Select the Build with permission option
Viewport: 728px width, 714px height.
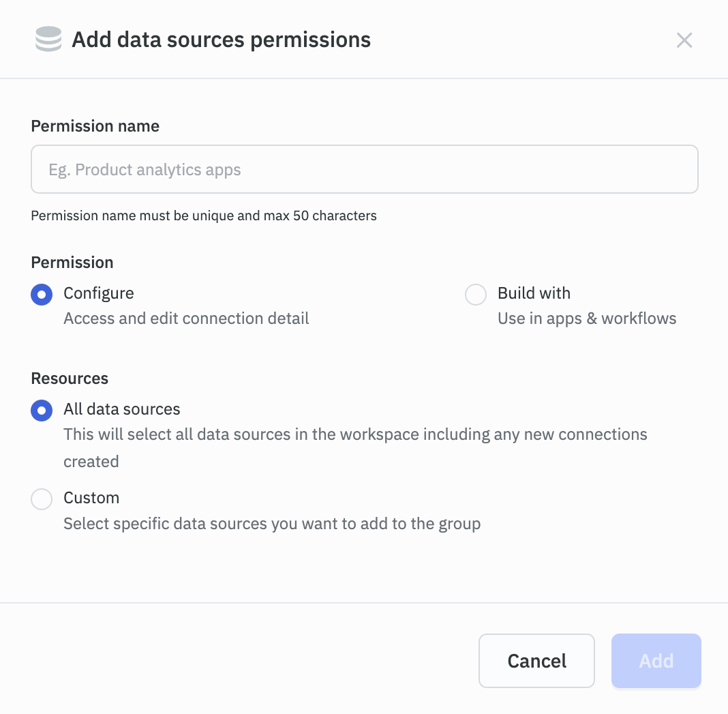point(476,294)
